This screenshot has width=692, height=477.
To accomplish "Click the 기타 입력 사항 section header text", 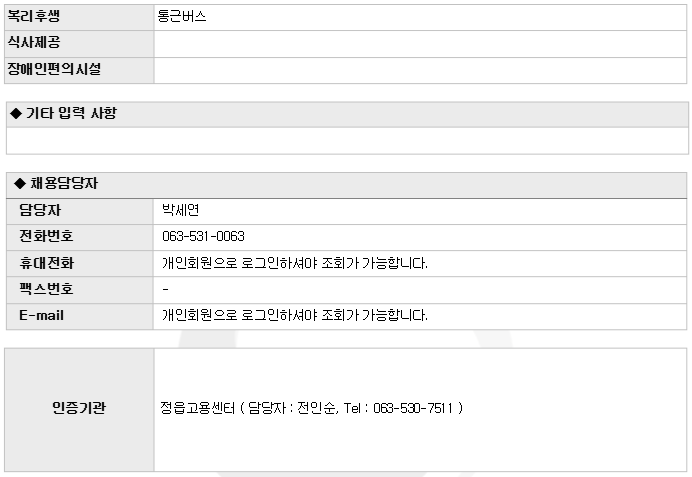I will (x=71, y=114).
